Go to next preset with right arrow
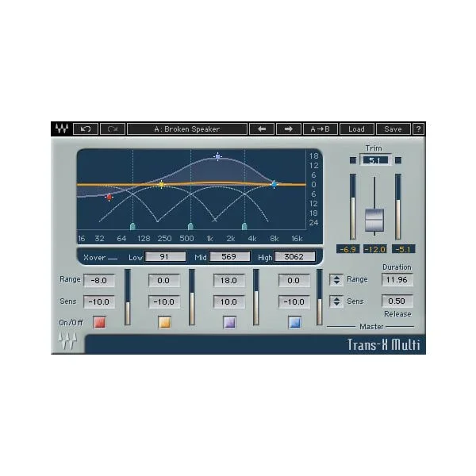The image size is (476, 476). pos(289,129)
